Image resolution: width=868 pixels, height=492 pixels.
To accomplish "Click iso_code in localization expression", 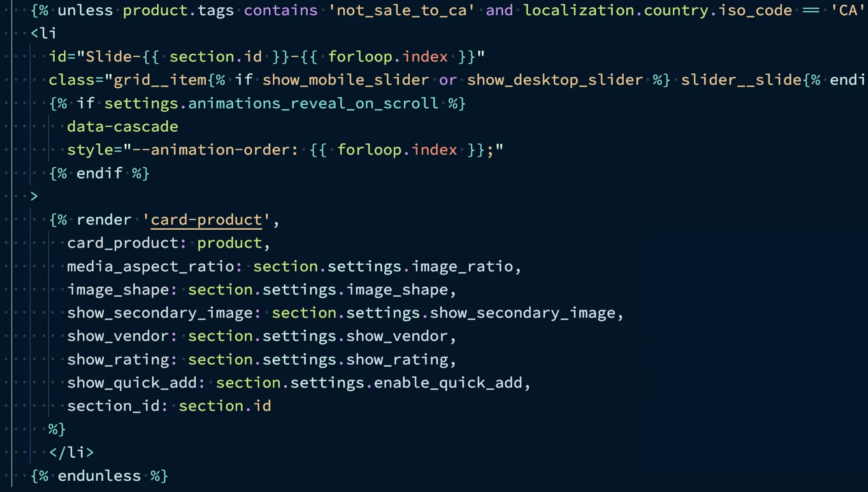I will [x=755, y=10].
